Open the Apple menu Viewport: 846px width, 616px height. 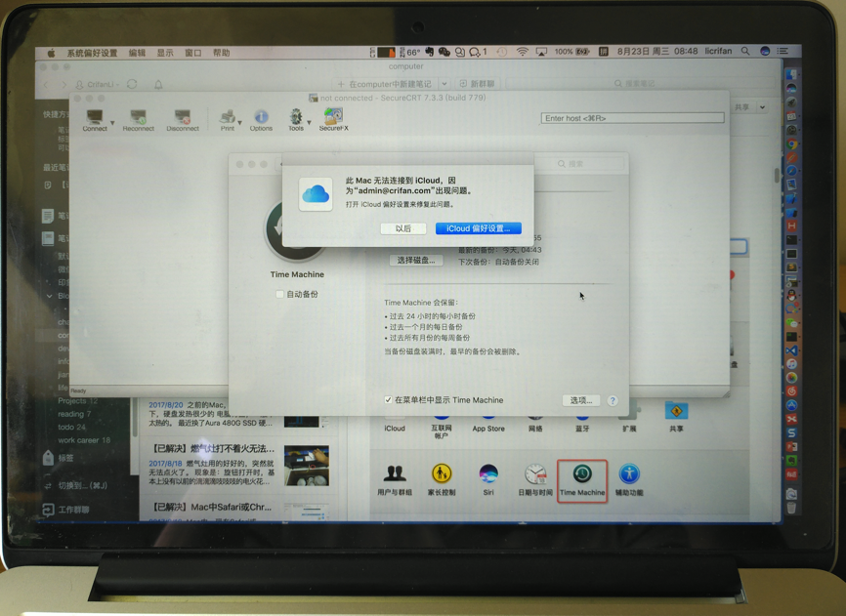click(x=51, y=53)
